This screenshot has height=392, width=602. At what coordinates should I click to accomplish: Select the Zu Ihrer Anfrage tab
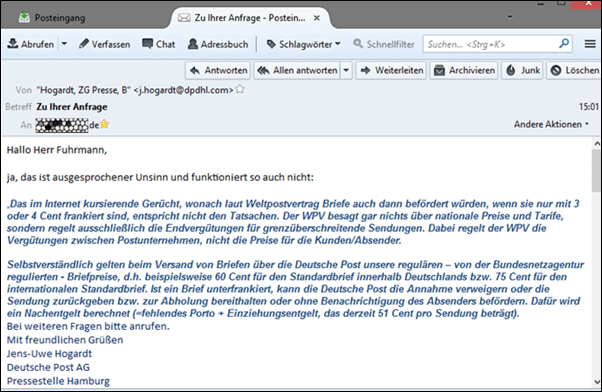click(x=250, y=18)
